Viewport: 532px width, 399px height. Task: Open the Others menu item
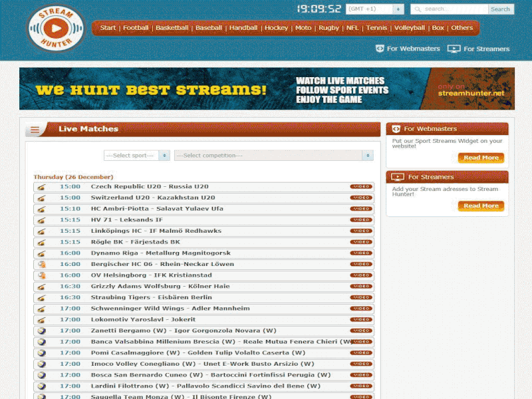click(x=462, y=28)
